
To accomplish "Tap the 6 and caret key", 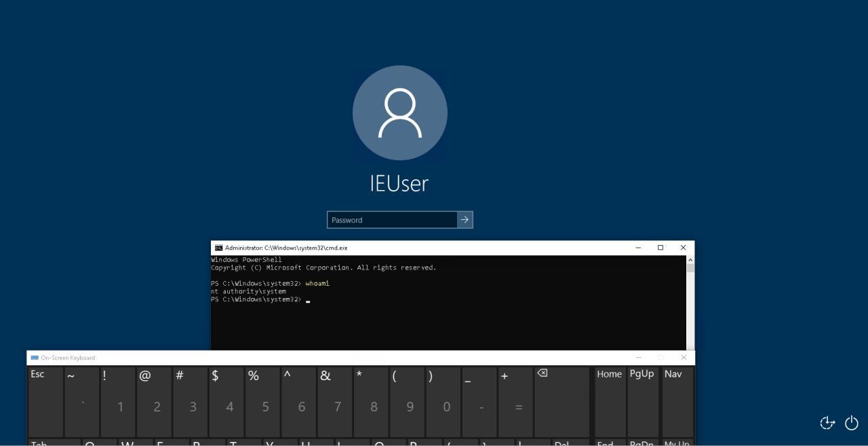I will [x=298, y=402].
